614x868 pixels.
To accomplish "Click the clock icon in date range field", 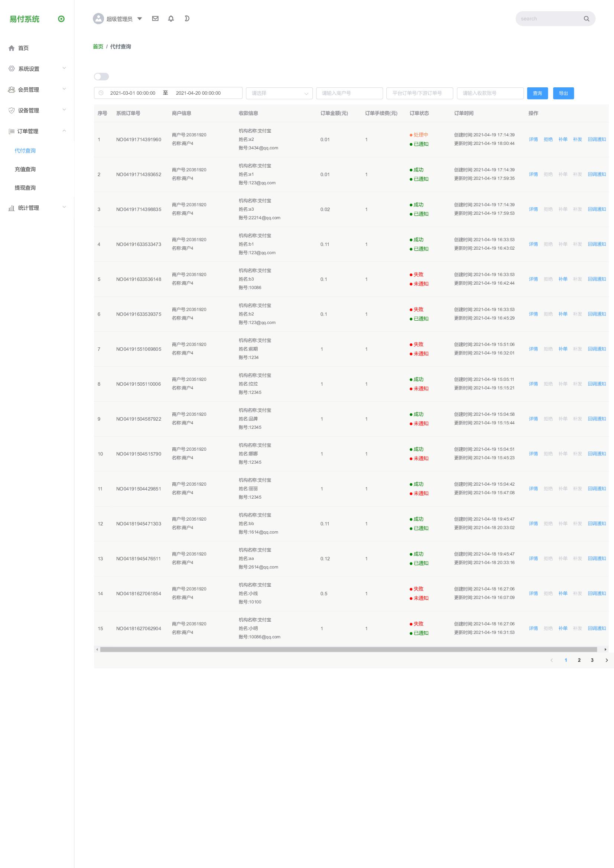I will coord(101,93).
